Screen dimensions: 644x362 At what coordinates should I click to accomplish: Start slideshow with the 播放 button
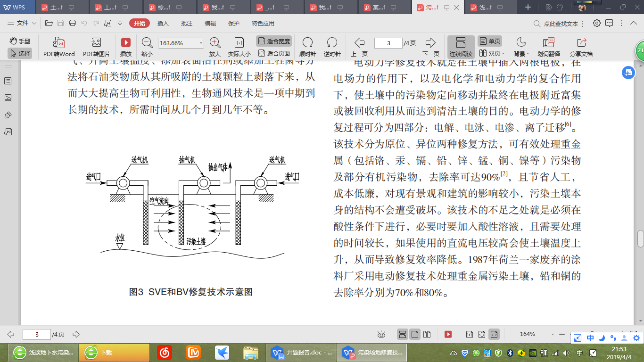[x=125, y=47]
